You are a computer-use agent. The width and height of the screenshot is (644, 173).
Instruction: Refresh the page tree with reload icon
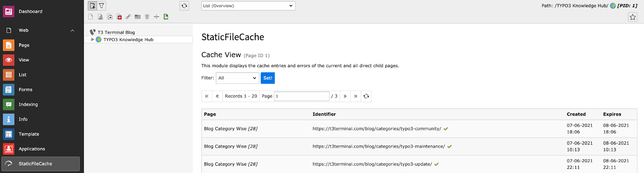pos(184,6)
